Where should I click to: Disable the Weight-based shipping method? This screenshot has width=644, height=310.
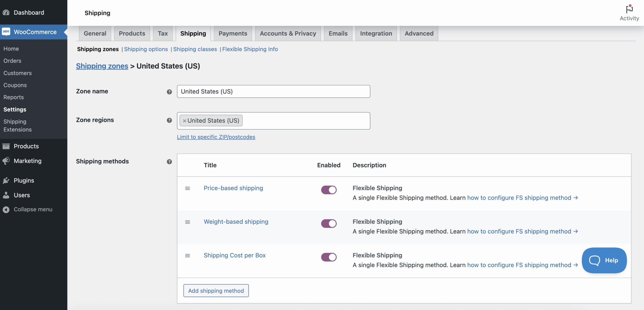[x=329, y=223]
